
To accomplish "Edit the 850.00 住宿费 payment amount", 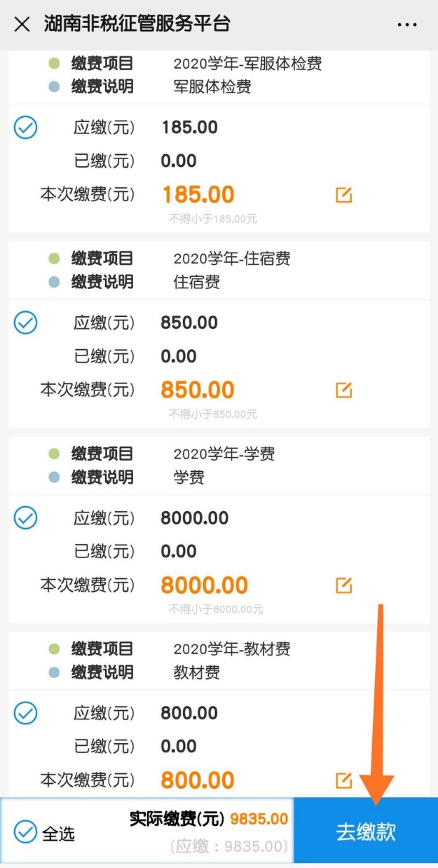I will pyautogui.click(x=344, y=390).
